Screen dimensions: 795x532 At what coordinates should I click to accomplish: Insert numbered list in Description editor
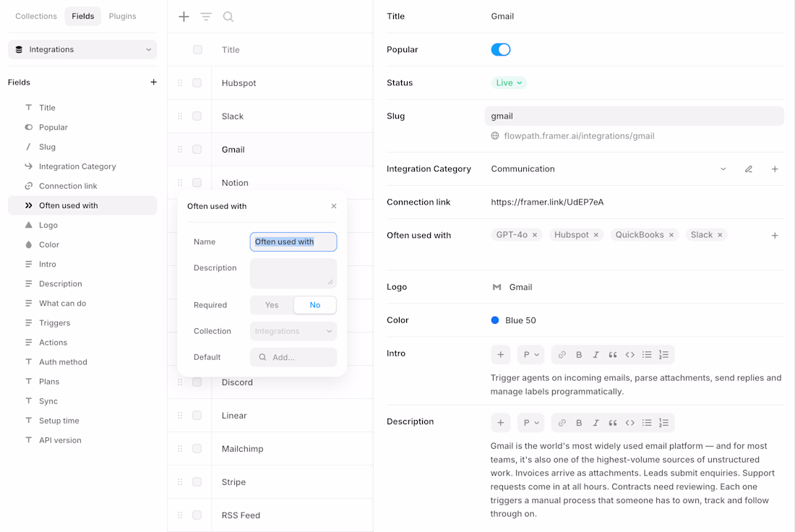(x=663, y=422)
